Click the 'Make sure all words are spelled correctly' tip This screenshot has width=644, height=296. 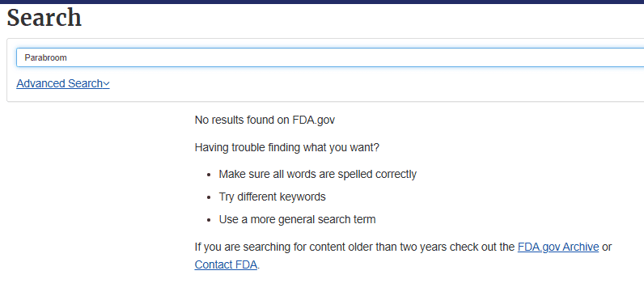[x=317, y=174]
